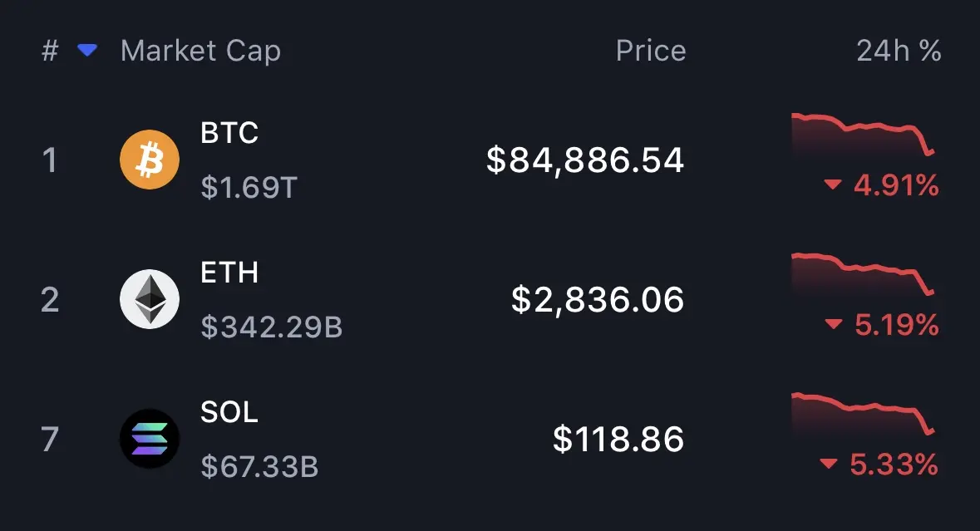Click the $1.69T Bitcoin market cap
980x531 pixels.
point(249,188)
